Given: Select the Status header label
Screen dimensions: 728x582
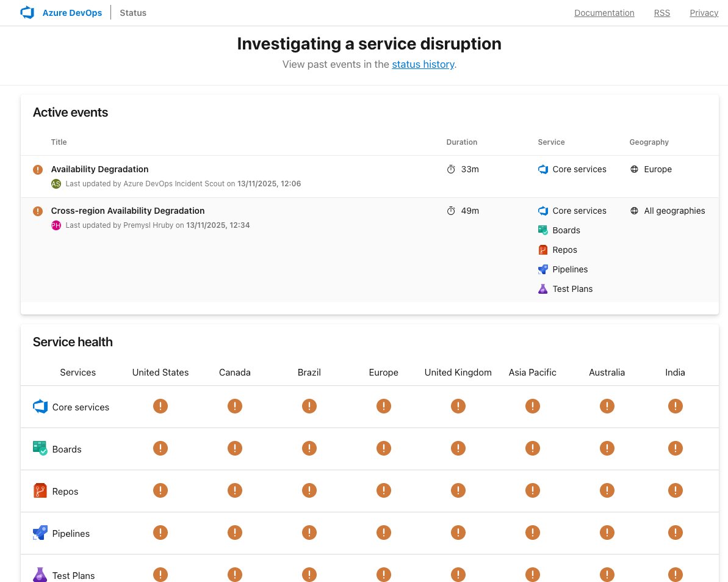Looking at the screenshot, I should [x=133, y=13].
